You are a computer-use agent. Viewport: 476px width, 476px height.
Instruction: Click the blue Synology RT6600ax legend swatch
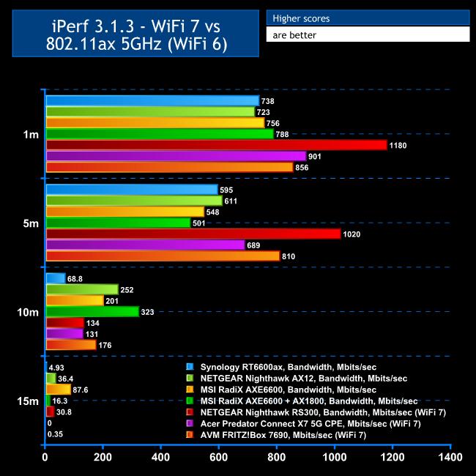190,367
